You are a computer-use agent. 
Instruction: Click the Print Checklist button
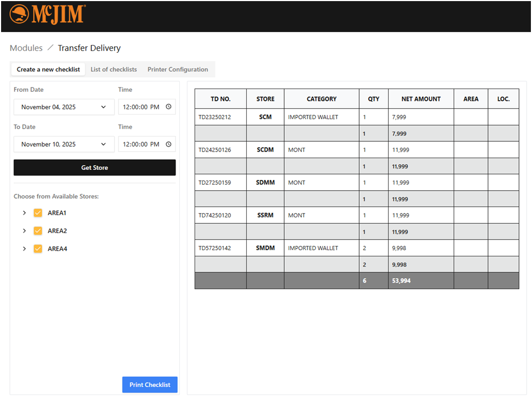[150, 385]
